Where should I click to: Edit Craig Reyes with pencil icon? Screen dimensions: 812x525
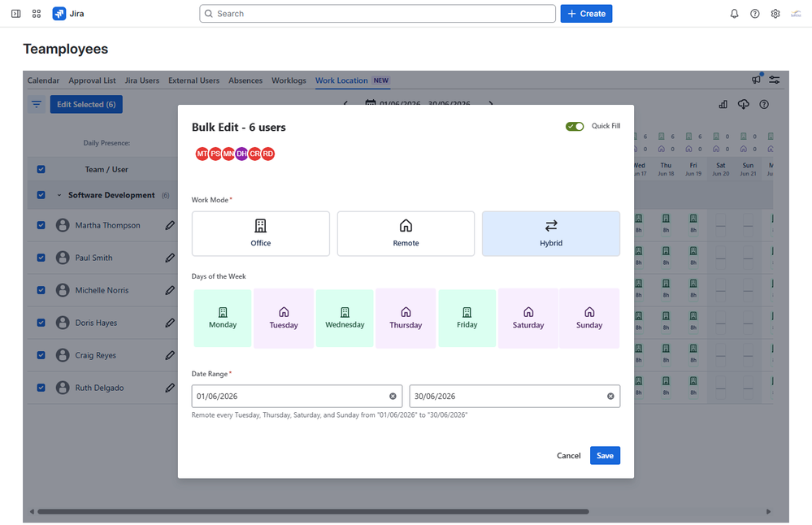pos(170,355)
